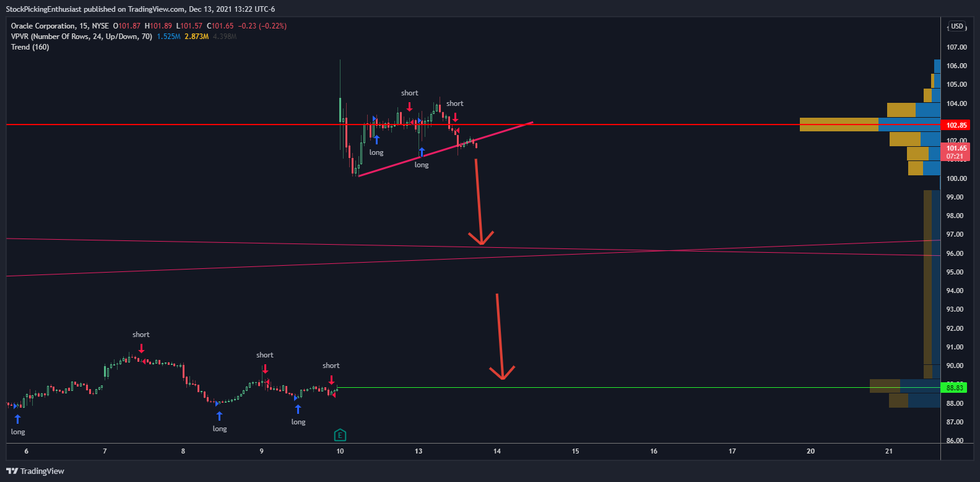
Task: Click StockPickingEnthusiast author name in header
Action: [43, 9]
